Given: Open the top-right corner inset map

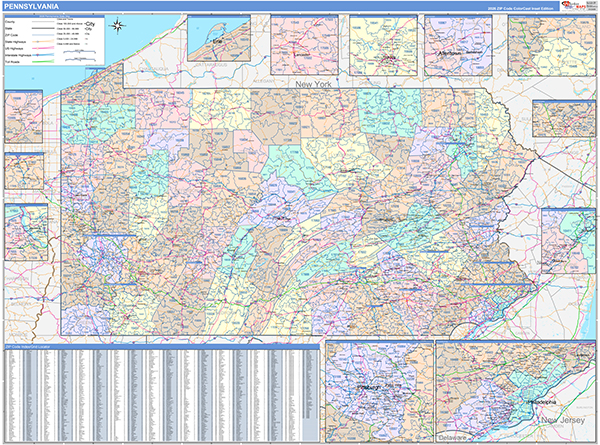Looking at the screenshot, I should click(x=552, y=46).
